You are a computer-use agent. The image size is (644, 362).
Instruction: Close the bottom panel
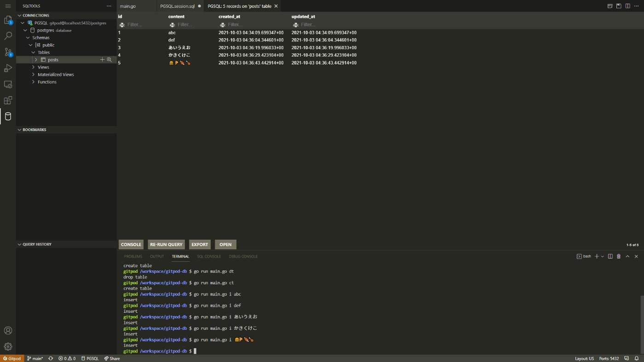pyautogui.click(x=637, y=256)
